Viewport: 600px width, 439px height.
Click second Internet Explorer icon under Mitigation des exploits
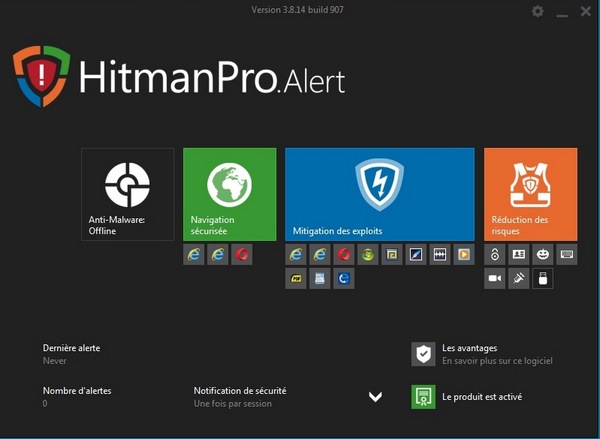tap(320, 255)
